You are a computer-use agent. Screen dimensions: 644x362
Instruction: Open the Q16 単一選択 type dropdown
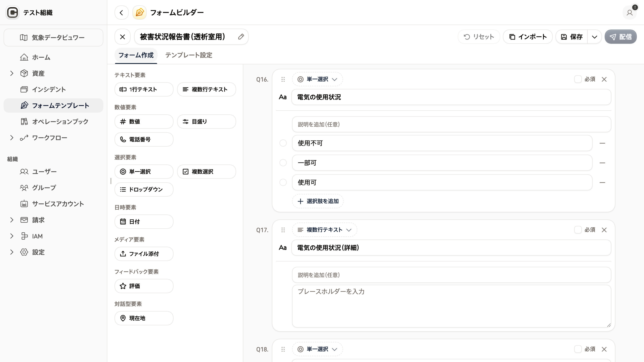[x=317, y=80]
